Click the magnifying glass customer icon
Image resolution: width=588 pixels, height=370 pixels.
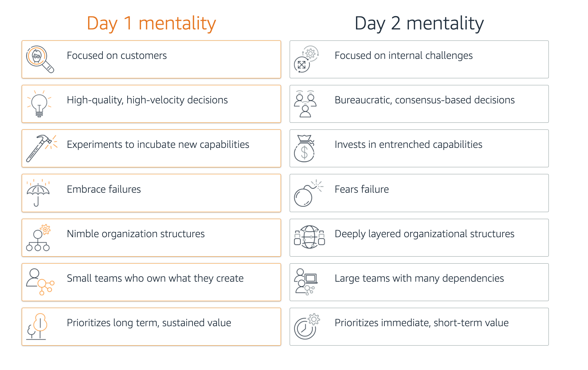(x=40, y=59)
